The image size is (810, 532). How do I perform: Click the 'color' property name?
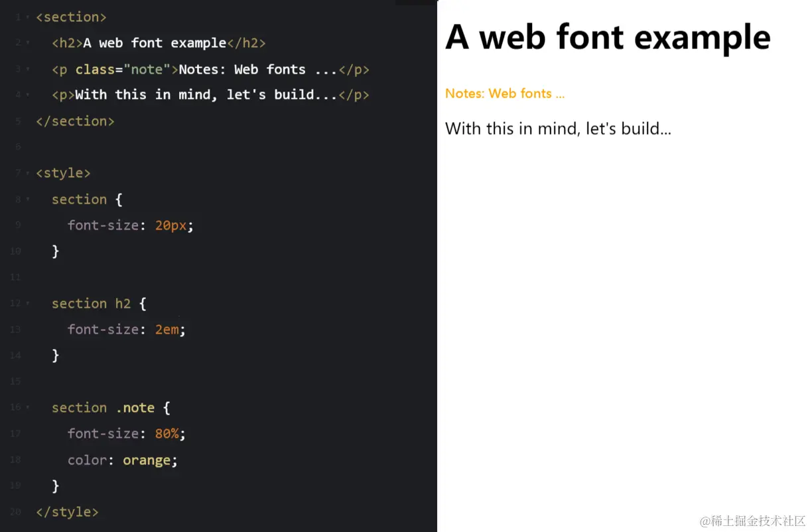87,460
